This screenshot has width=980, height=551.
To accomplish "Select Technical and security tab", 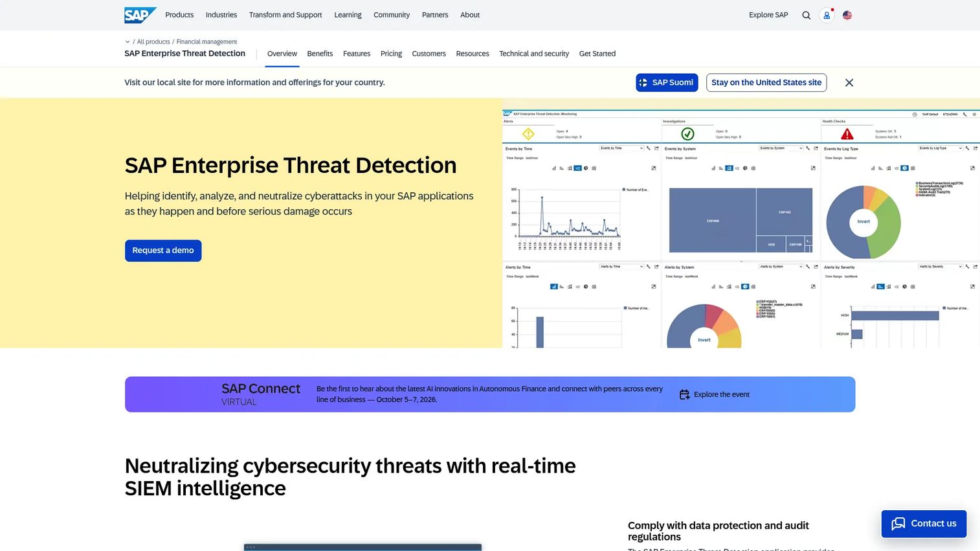I will pyautogui.click(x=534, y=54).
